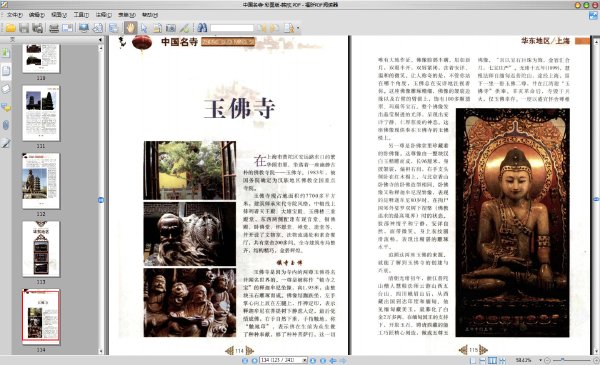Go to the first page button

pos(245,360)
